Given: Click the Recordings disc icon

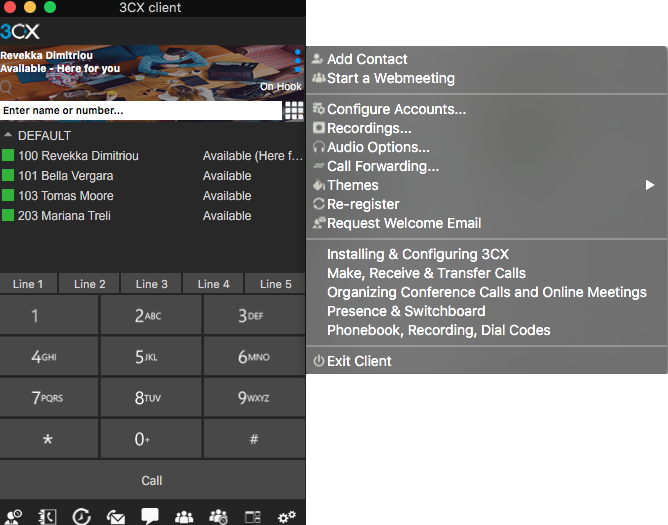Looking at the screenshot, I should pyautogui.click(x=319, y=128).
